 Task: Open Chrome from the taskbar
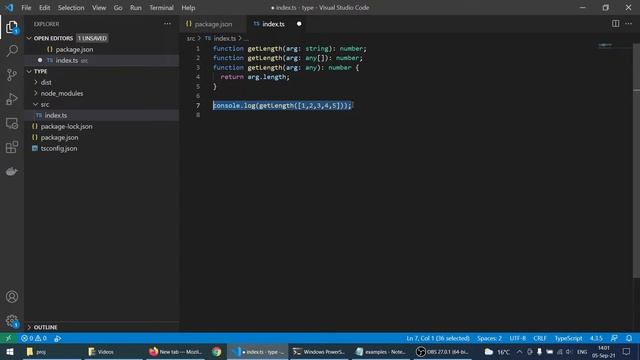216,352
